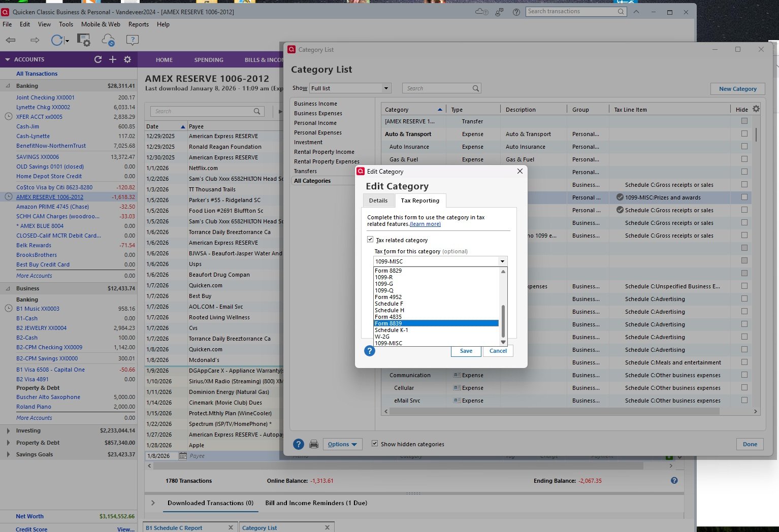Screen dimensions: 779x532
Task: Open the calendar picker in date field
Action: point(183,456)
